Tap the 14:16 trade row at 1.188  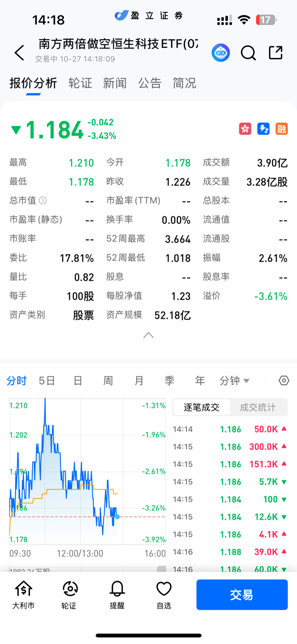[230, 552]
